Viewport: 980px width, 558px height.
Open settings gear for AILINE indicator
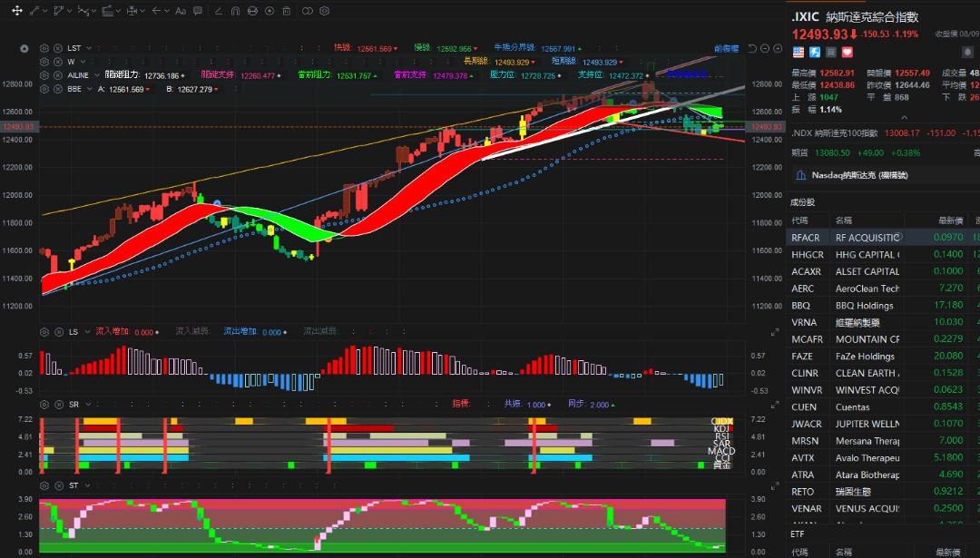click(44, 75)
